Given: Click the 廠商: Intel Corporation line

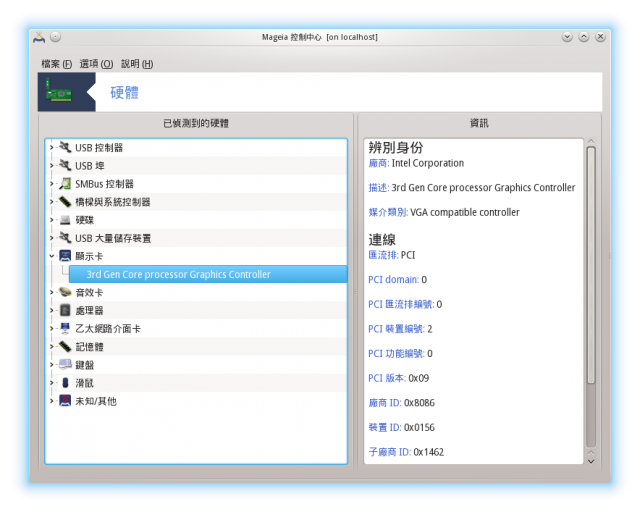Looking at the screenshot, I should [x=416, y=163].
